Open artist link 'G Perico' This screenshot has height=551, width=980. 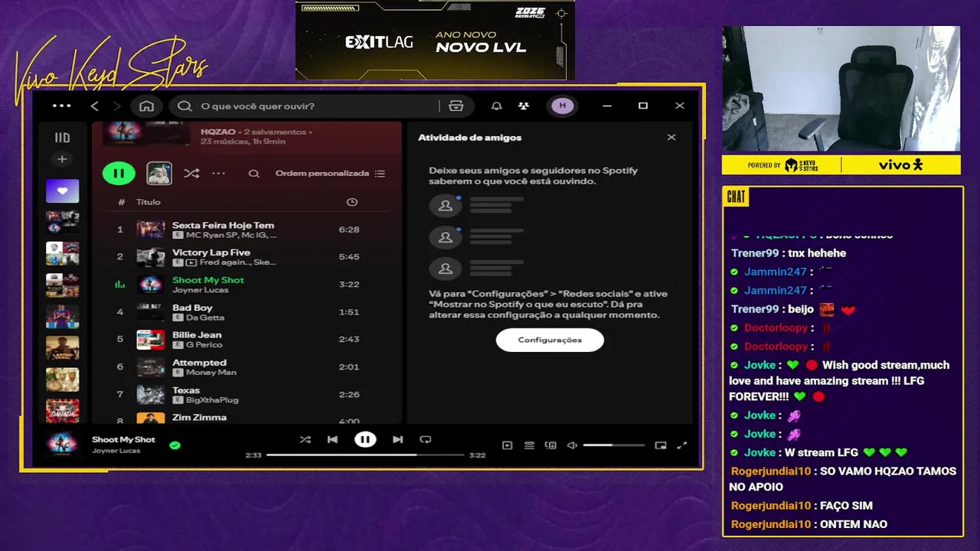204,345
